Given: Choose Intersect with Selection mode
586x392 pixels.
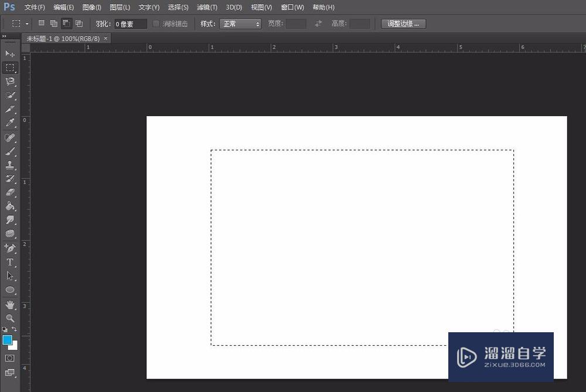Looking at the screenshot, I should coord(79,23).
